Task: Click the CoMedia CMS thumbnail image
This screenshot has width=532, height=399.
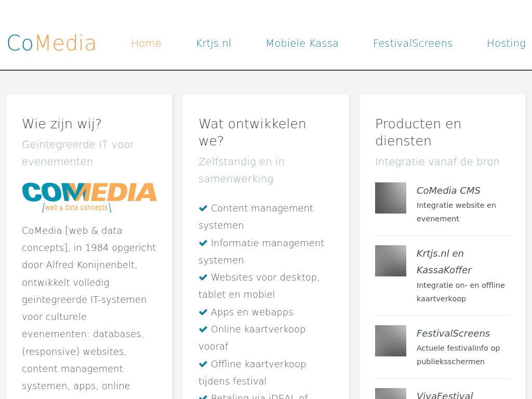Action: point(391,198)
